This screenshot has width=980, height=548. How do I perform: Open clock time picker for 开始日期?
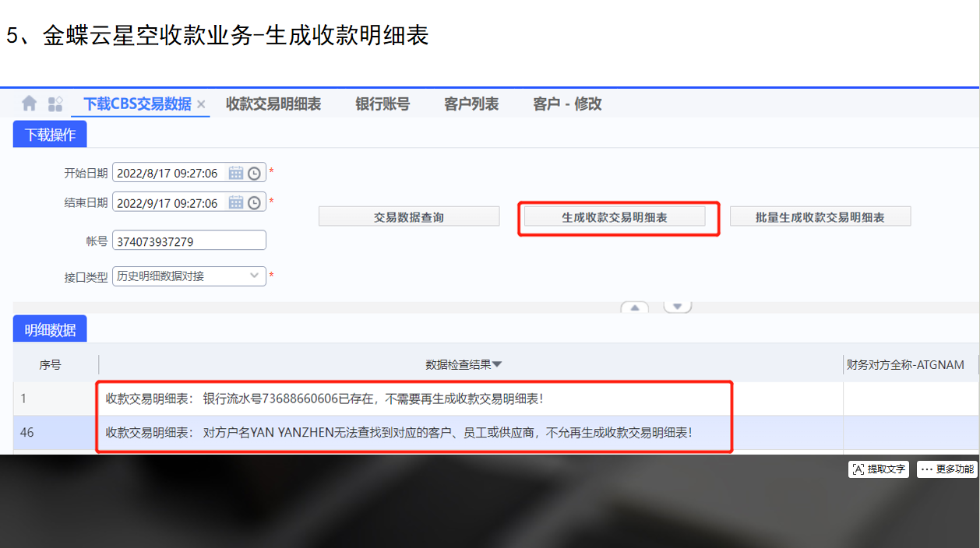pos(254,173)
